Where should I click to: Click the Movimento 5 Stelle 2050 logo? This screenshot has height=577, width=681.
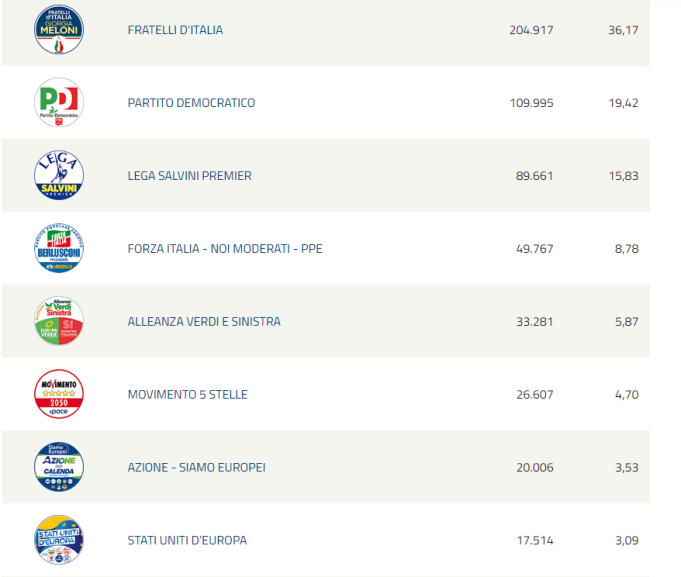pyautogui.click(x=59, y=394)
